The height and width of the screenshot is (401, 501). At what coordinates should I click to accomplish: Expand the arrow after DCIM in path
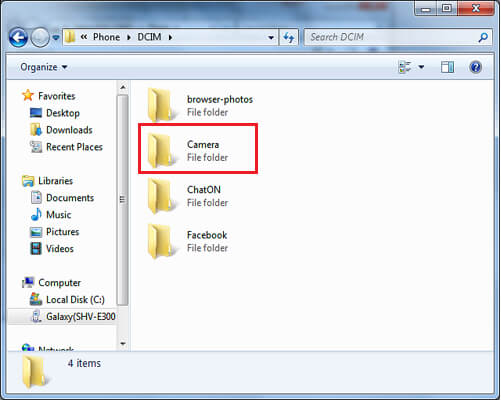click(x=170, y=37)
